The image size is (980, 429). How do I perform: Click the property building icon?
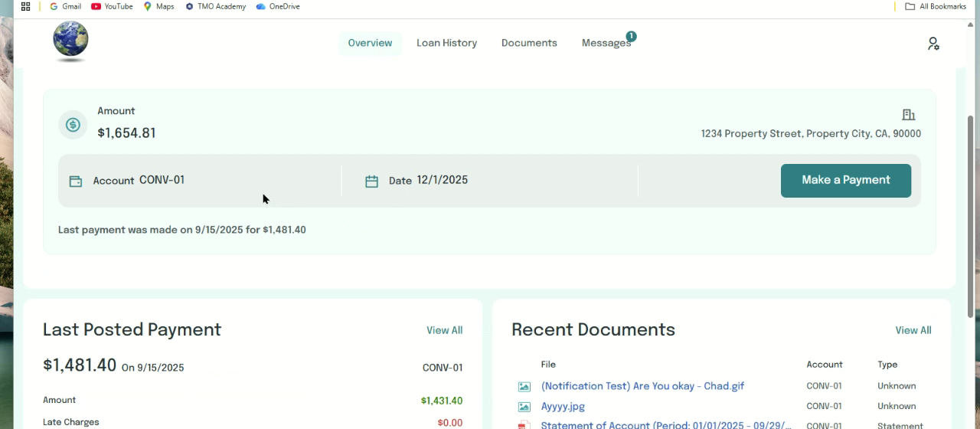(908, 115)
